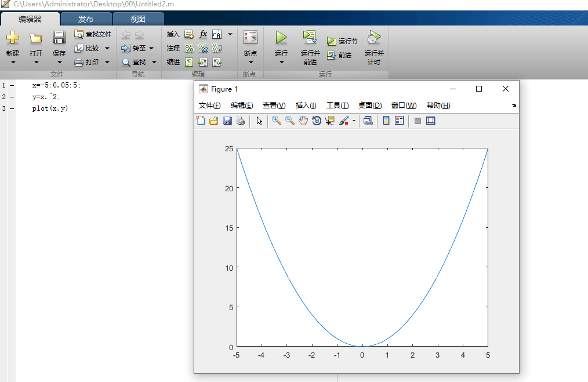This screenshot has width=588, height=382.
Task: Click the 新建 (New) plus icon
Action: tap(13, 38)
